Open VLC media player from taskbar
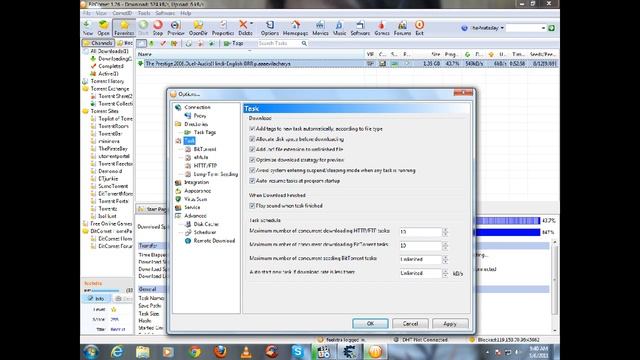Image resolution: width=640 pixels, height=360 pixels. (x=246, y=351)
